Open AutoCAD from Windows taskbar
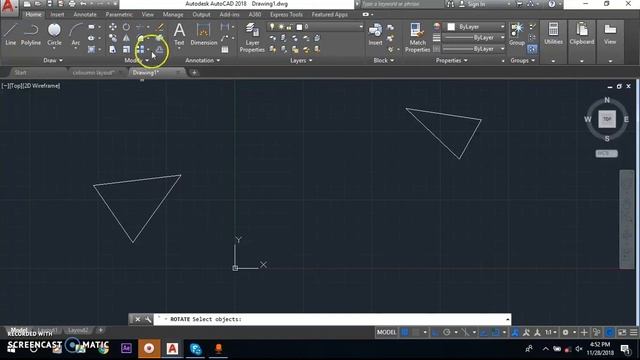The width and height of the screenshot is (640, 360). click(x=172, y=349)
